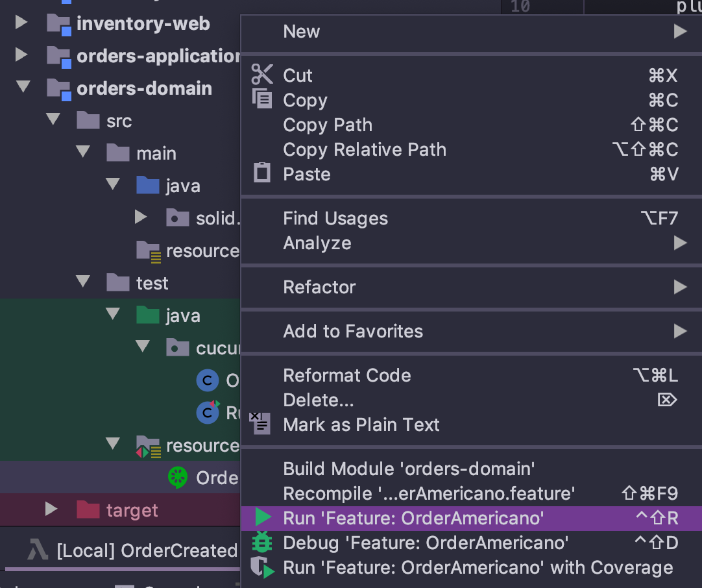
Task: Select the main folder in tree
Action: pos(156,153)
